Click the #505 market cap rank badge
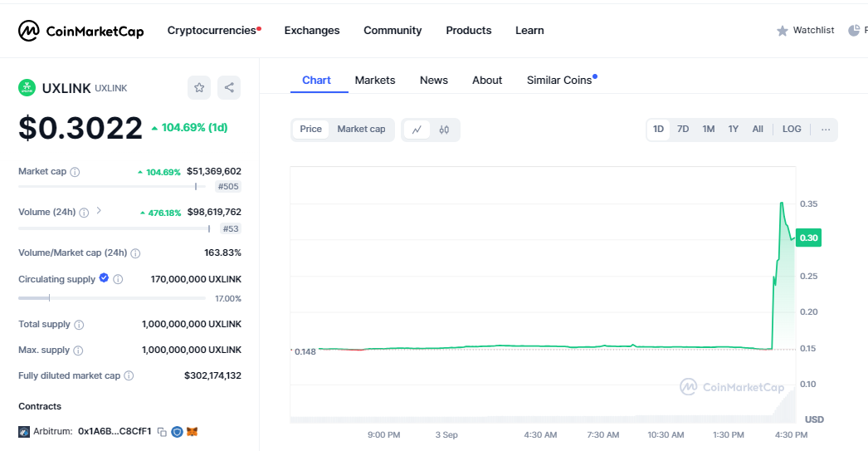The image size is (868, 451). (x=229, y=187)
